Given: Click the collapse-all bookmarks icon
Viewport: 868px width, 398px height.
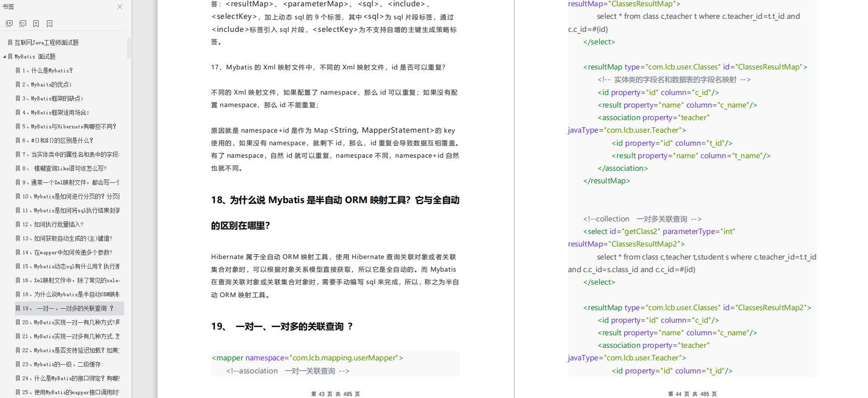Looking at the screenshot, I should pyautogui.click(x=23, y=23).
